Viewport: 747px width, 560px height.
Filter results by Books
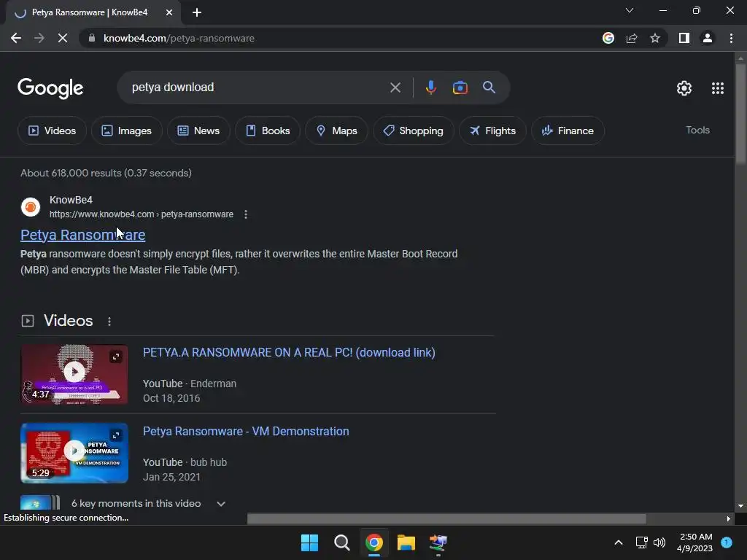click(268, 131)
